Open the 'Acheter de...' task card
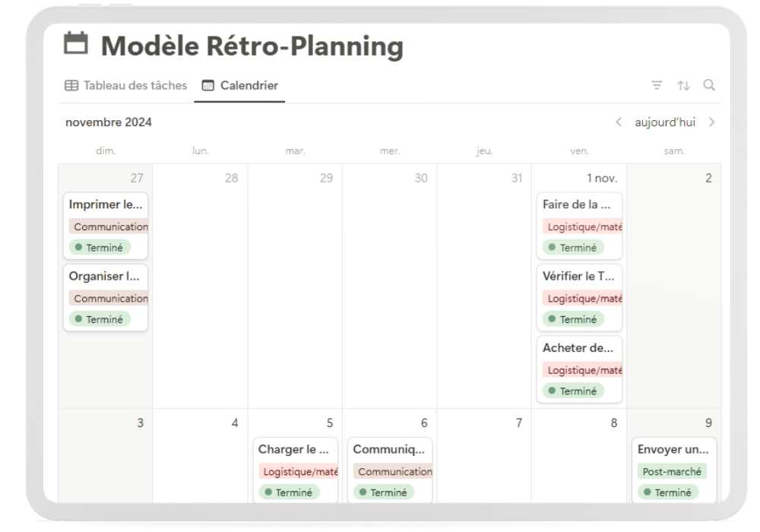Screen dimensions: 760x532 (579, 369)
